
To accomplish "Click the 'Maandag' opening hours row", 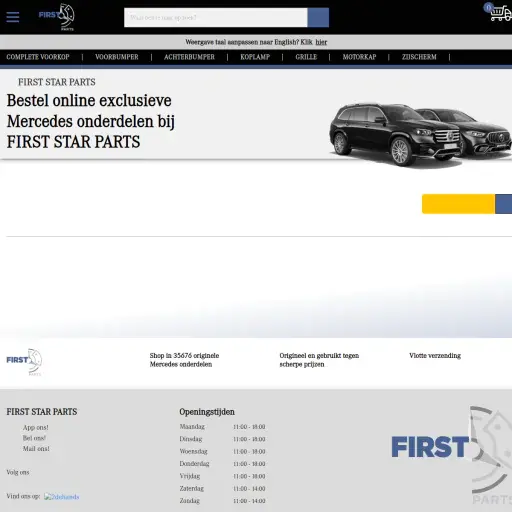I will (x=222, y=427).
